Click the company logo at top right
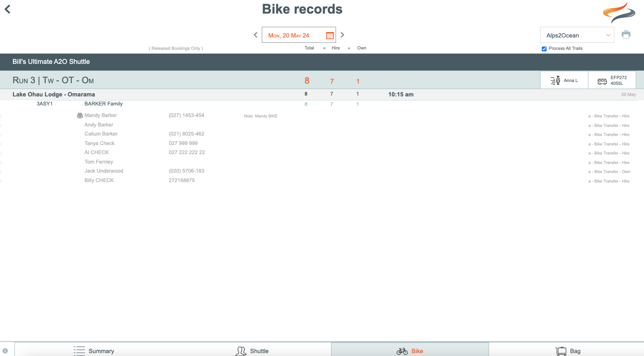This screenshot has height=356, width=644. 619,12
